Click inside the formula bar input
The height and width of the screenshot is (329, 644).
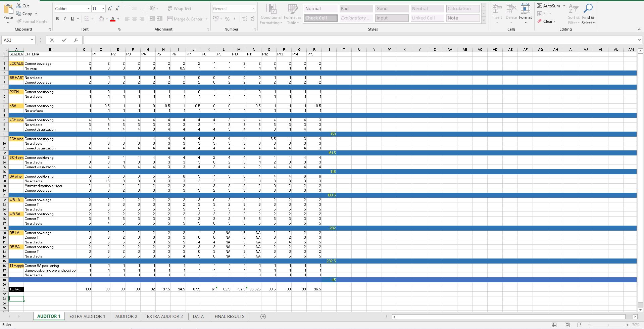359,40
